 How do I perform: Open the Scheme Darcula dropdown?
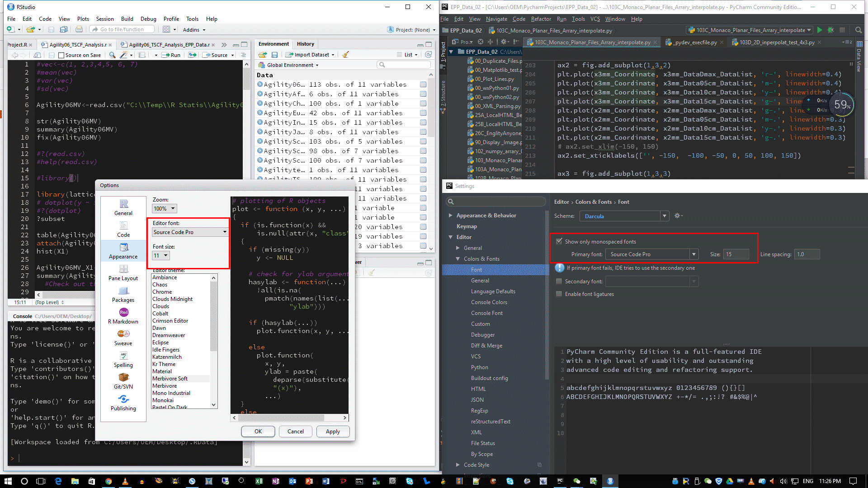click(624, 216)
